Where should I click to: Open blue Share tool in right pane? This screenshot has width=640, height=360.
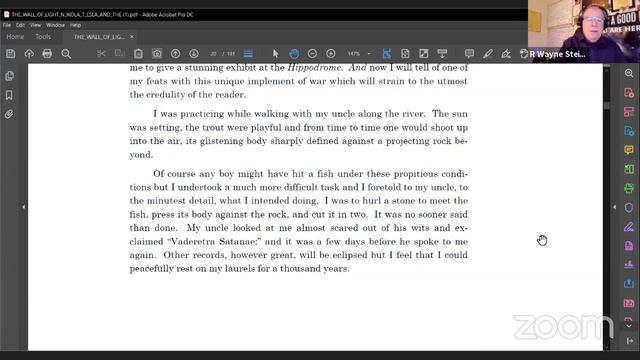(629, 284)
